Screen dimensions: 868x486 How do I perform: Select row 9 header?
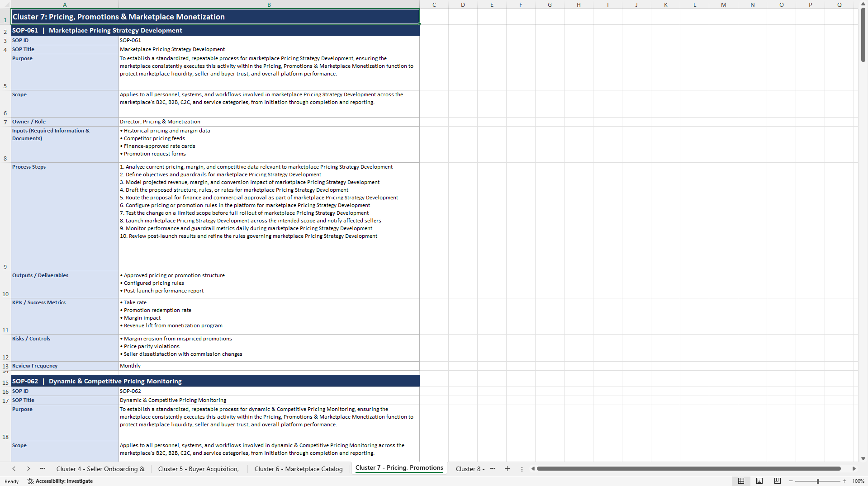click(5, 217)
